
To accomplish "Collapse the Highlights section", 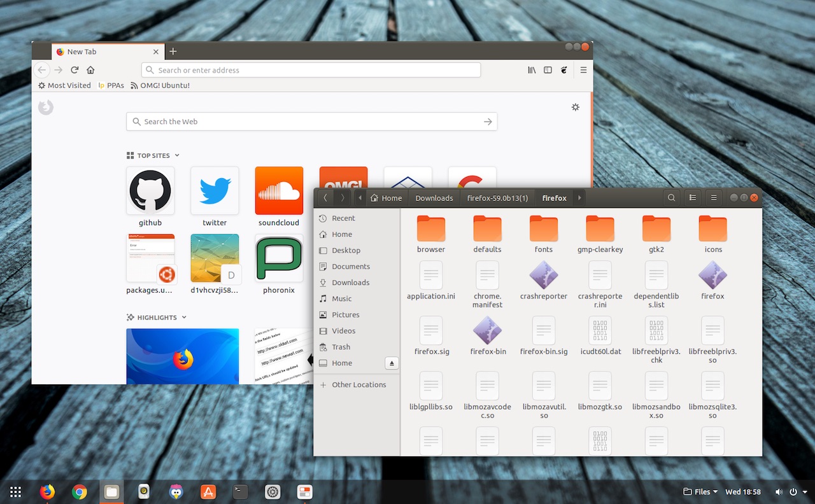I will tap(184, 317).
